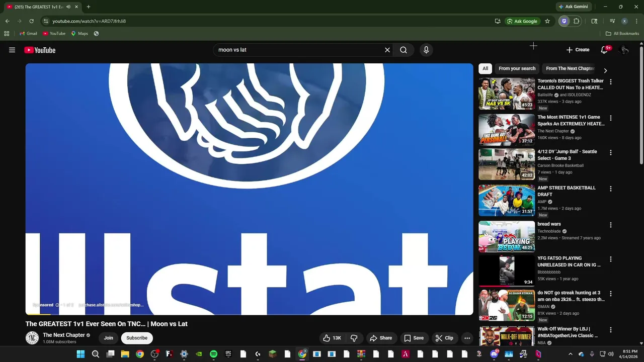Click the ad progress bar below video
This screenshot has width=644, height=362.
tap(250, 314)
